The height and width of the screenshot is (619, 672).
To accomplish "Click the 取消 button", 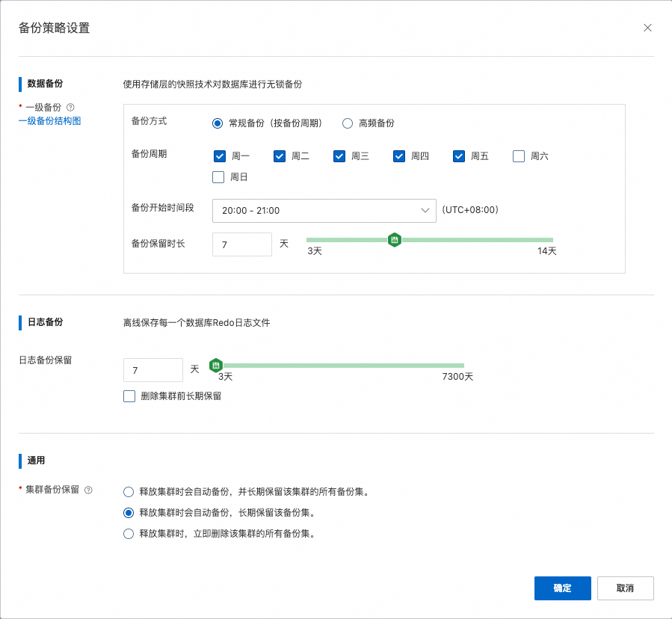I will 626,588.
